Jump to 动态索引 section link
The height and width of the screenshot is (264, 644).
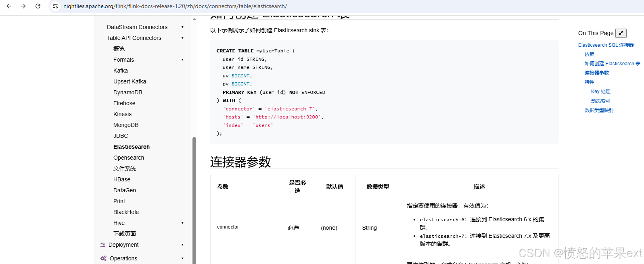click(601, 101)
